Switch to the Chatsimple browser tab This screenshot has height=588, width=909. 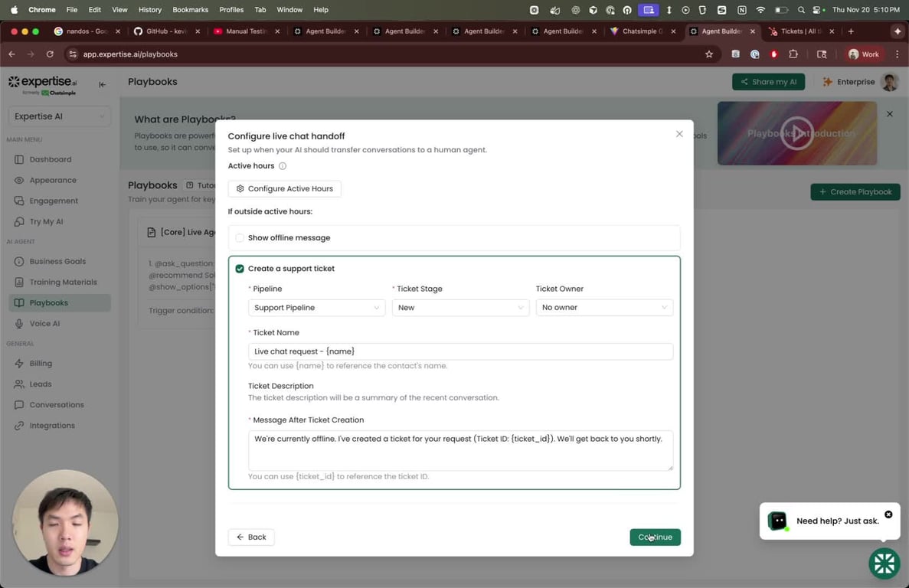pyautogui.click(x=643, y=31)
